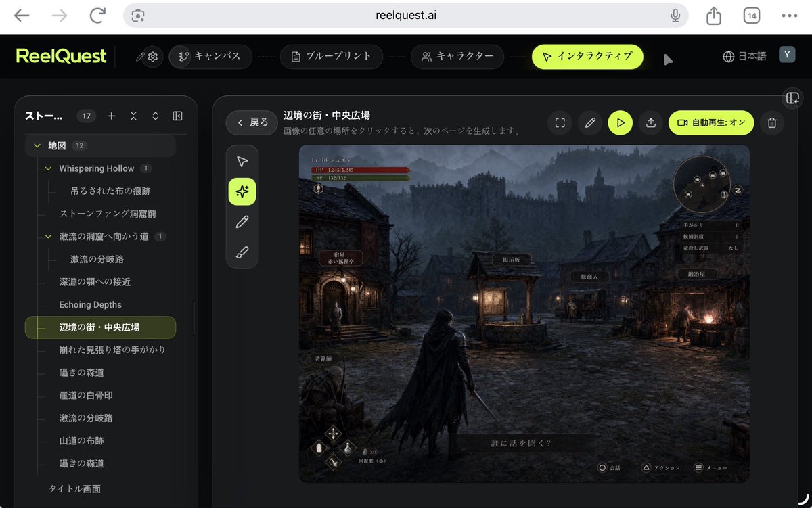Switch to the ブループリント tab
This screenshot has width=812, height=508.
332,57
